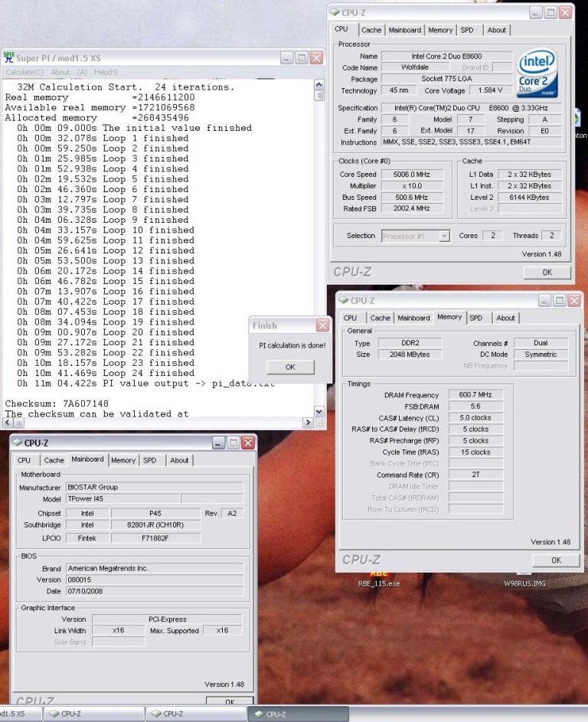The width and height of the screenshot is (588, 722).
Task: Click first CPU-Z taskbar button
Action: [x=94, y=714]
